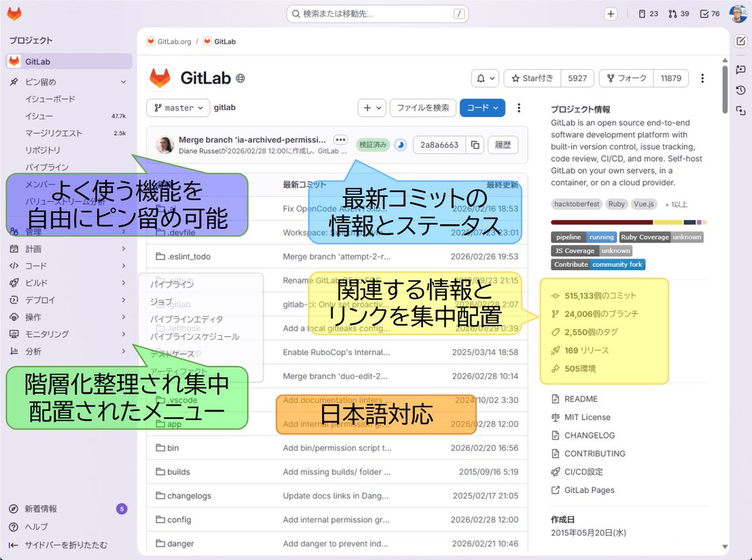Expand commit message ellipsis button
This screenshot has height=560, width=752.
coord(341,140)
